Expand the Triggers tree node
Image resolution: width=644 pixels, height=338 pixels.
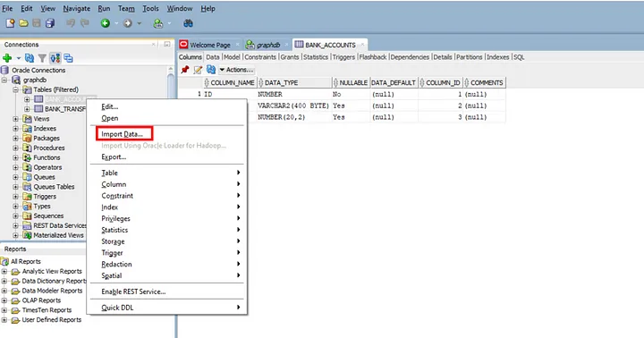(15, 197)
